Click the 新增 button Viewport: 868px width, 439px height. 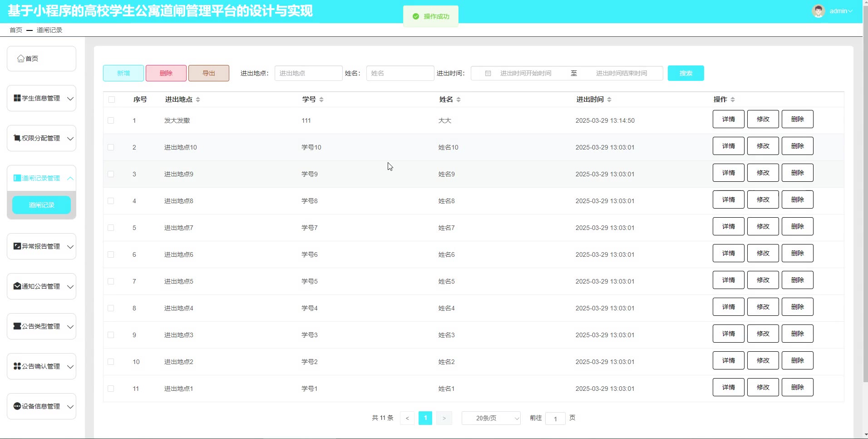(123, 73)
